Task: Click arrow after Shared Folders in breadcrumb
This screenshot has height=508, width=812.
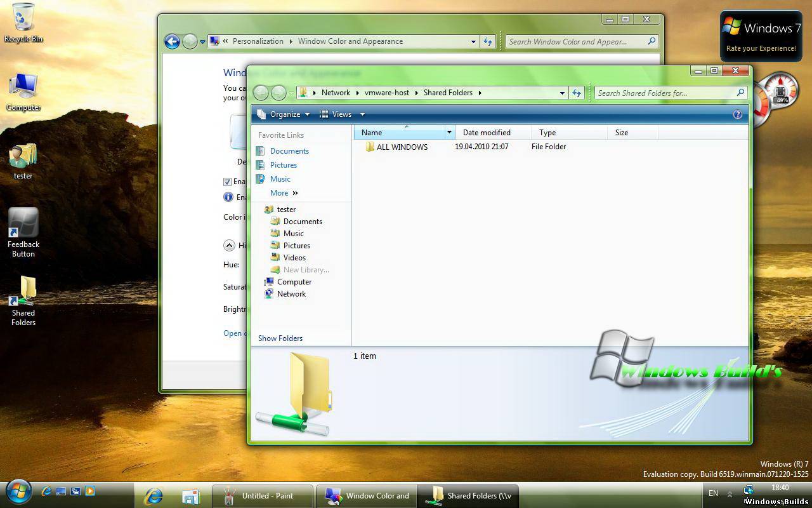Action: pyautogui.click(x=480, y=93)
